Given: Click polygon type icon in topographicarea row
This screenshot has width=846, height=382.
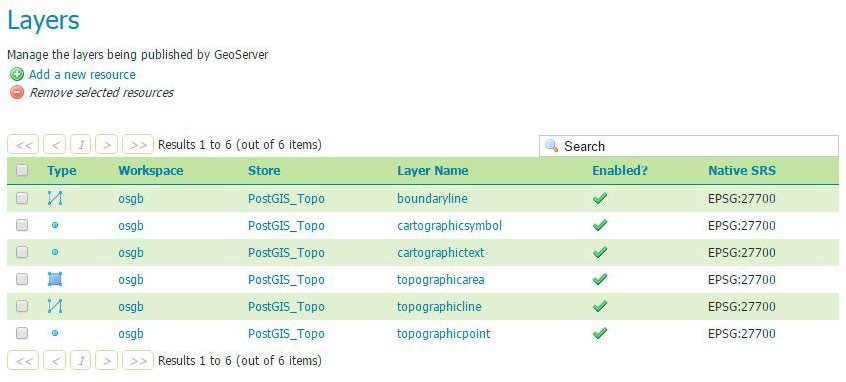Looking at the screenshot, I should pos(55,279).
